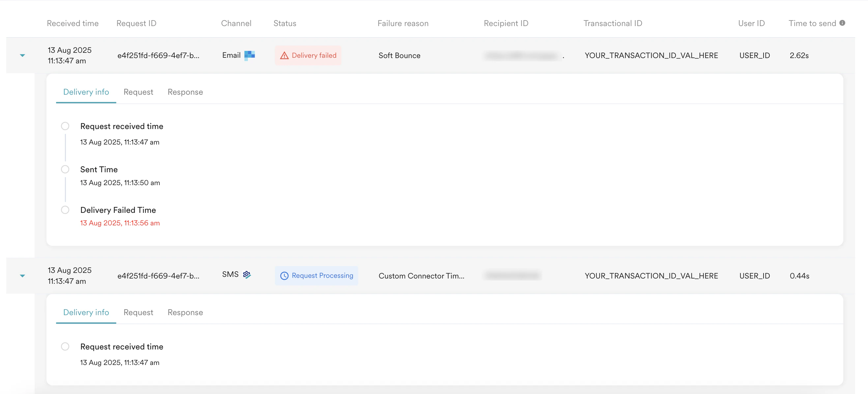Open the Request tab in Email row
868x394 pixels.
(x=138, y=92)
